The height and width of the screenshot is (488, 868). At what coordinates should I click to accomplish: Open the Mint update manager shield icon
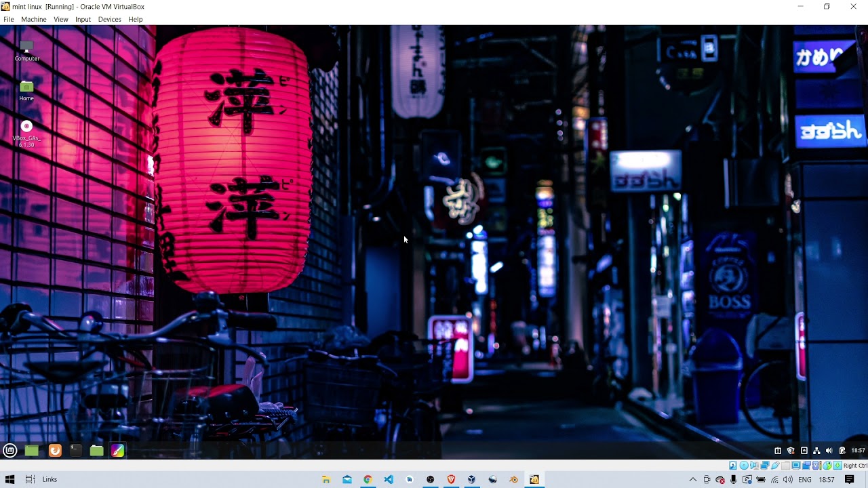tap(791, 451)
